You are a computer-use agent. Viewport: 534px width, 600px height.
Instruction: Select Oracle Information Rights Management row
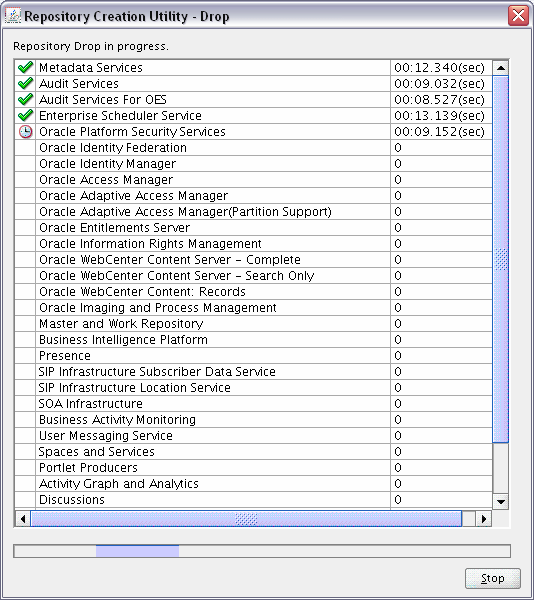[x=253, y=244]
